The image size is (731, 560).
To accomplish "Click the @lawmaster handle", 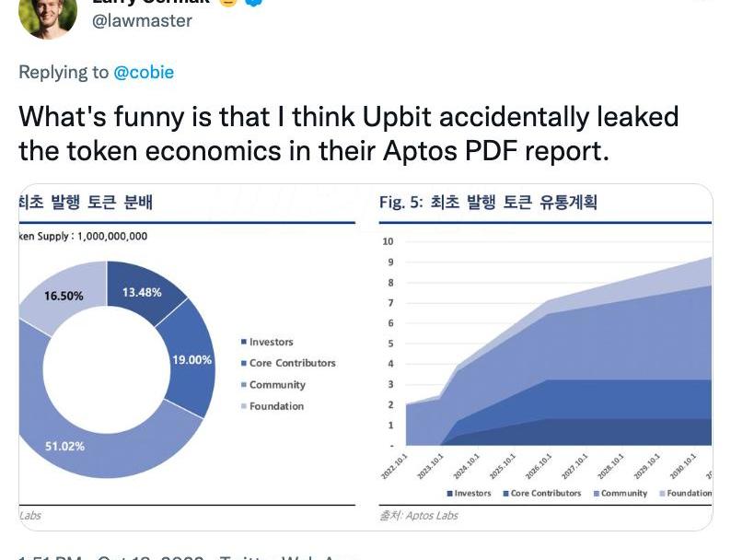I will [142, 21].
